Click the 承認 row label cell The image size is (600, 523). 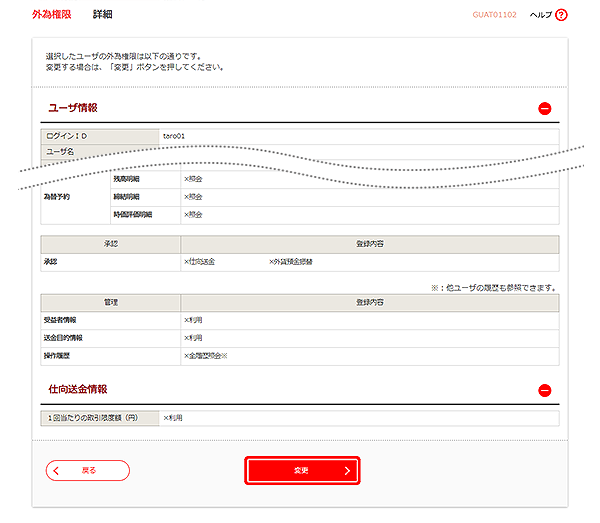(111, 262)
